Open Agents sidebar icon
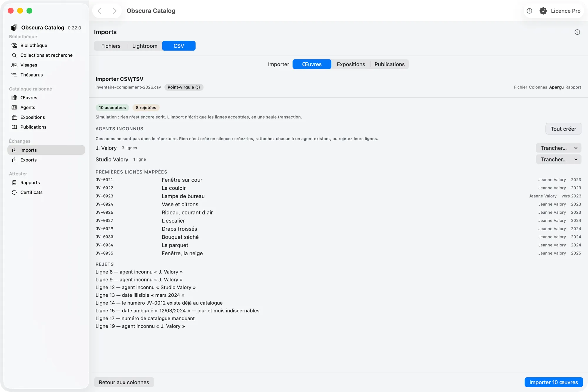588x392 pixels. pos(14,107)
